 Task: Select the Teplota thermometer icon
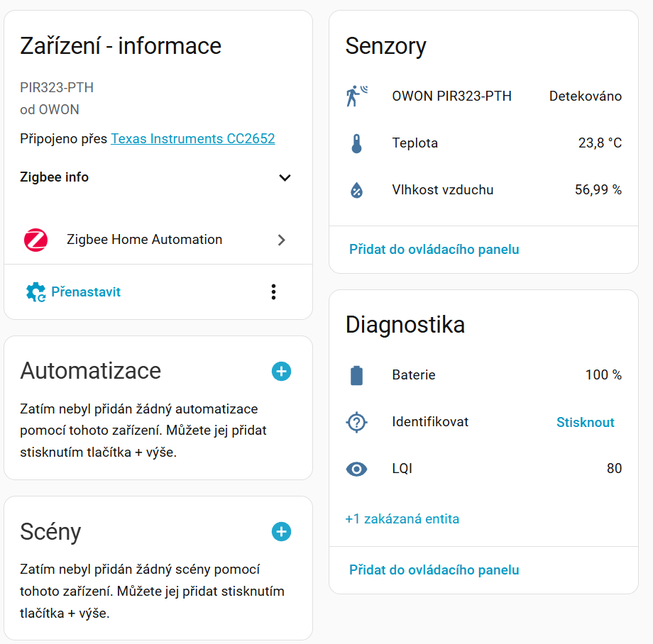356,143
